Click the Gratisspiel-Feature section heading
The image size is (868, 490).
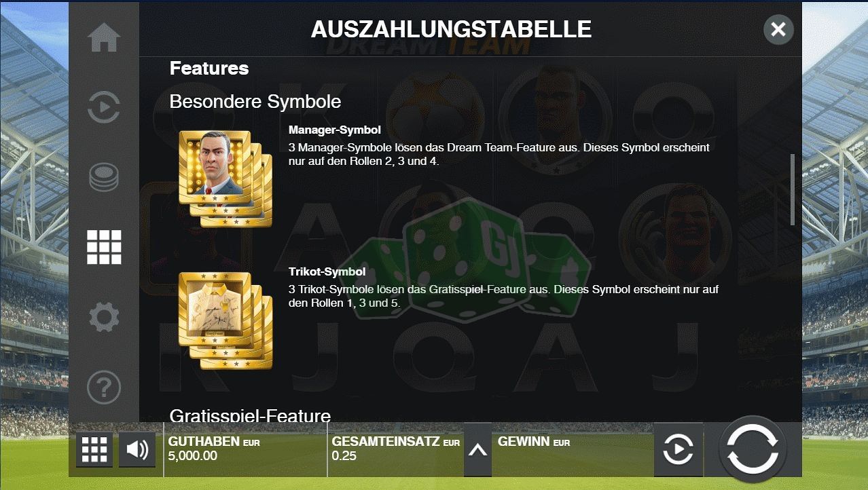tap(250, 415)
